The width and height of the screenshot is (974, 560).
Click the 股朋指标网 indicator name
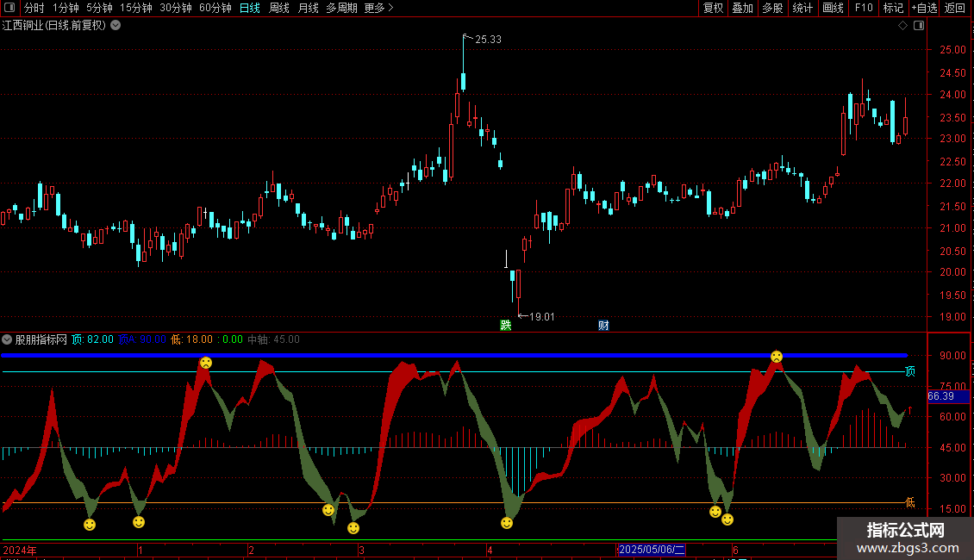[41, 339]
